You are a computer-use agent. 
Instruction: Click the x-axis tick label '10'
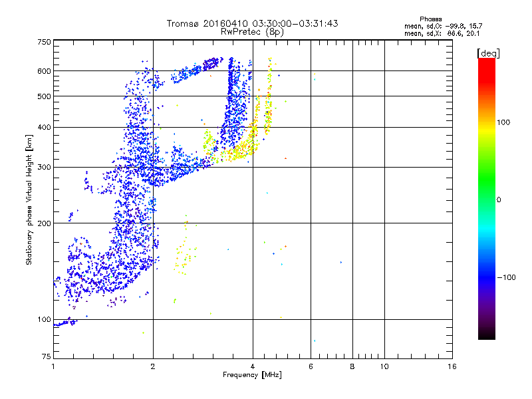[x=384, y=366]
